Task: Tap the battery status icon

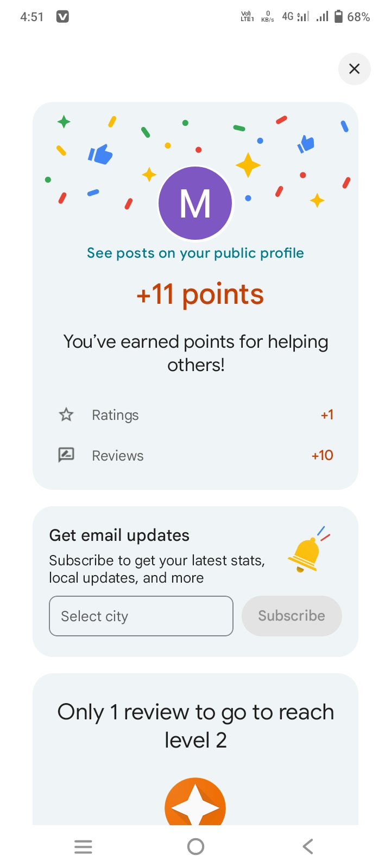Action: click(x=338, y=17)
